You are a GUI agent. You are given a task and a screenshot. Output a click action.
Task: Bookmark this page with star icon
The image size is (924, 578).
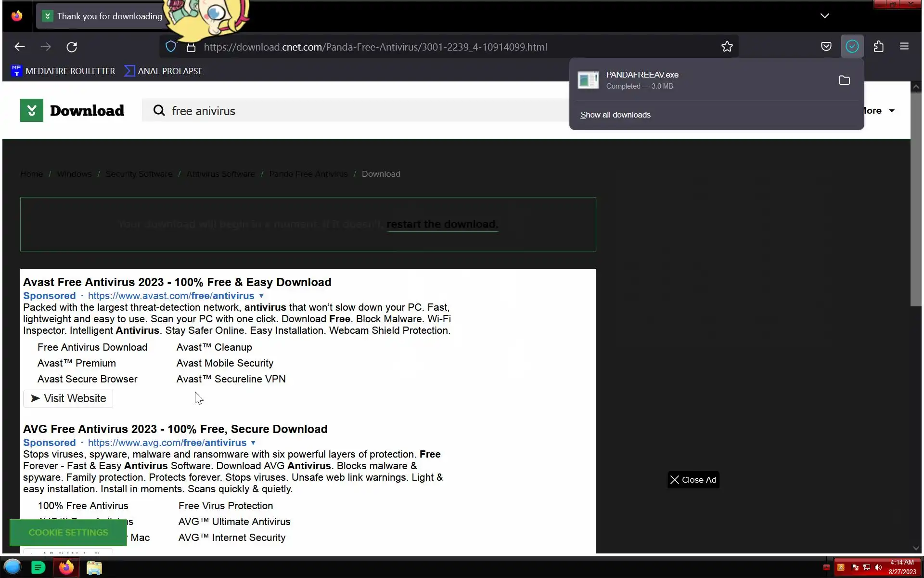(x=727, y=47)
